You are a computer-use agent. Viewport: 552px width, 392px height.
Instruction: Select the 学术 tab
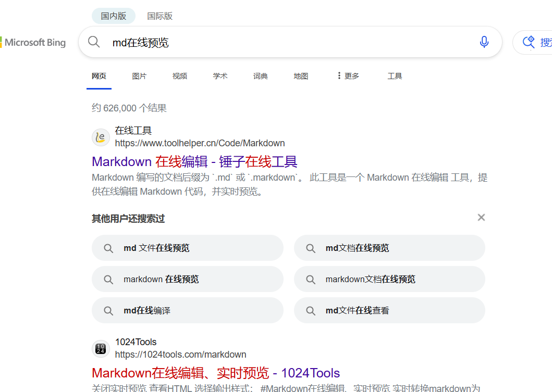220,76
